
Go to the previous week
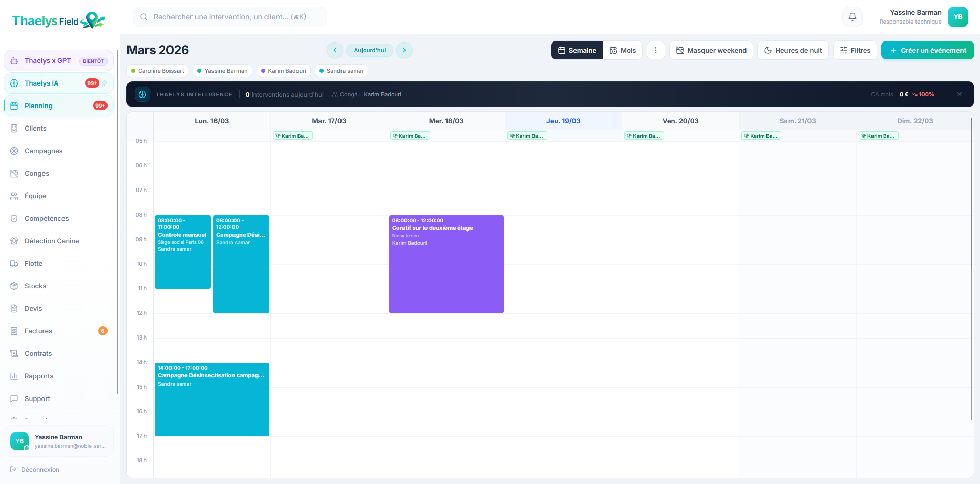click(335, 50)
